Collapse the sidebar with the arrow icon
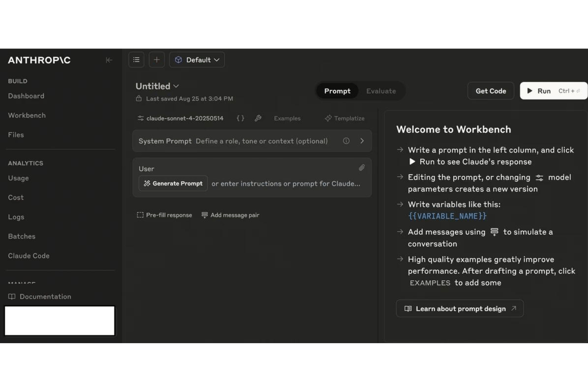Viewport: 588px width, 392px height. 109,60
